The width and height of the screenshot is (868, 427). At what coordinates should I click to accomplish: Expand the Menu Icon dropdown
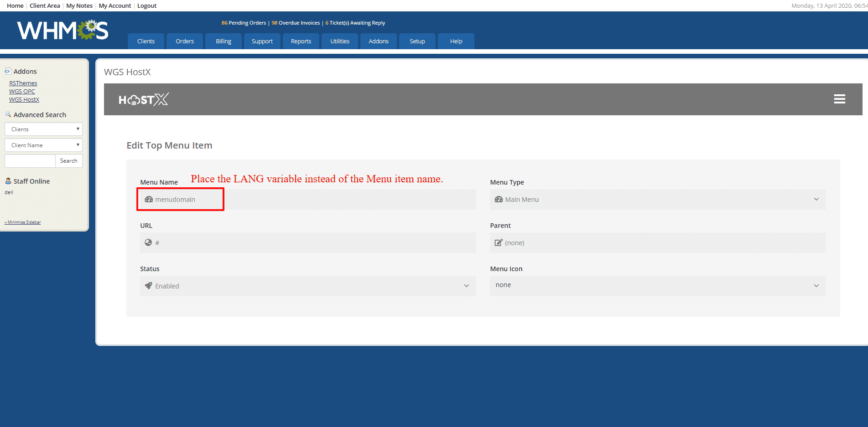657,286
